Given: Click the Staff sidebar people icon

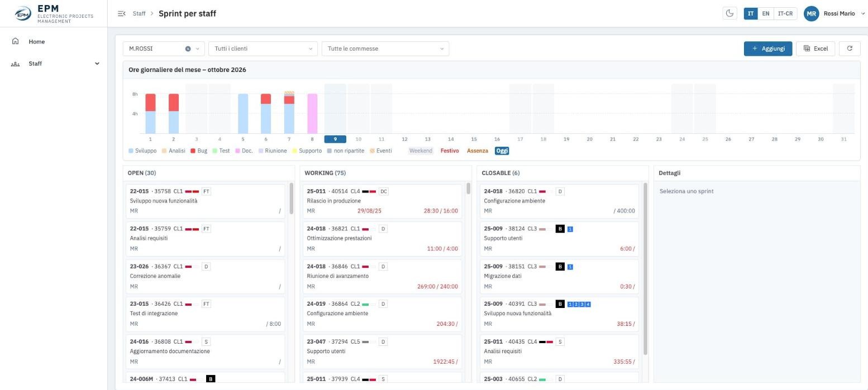Looking at the screenshot, I should [x=15, y=64].
